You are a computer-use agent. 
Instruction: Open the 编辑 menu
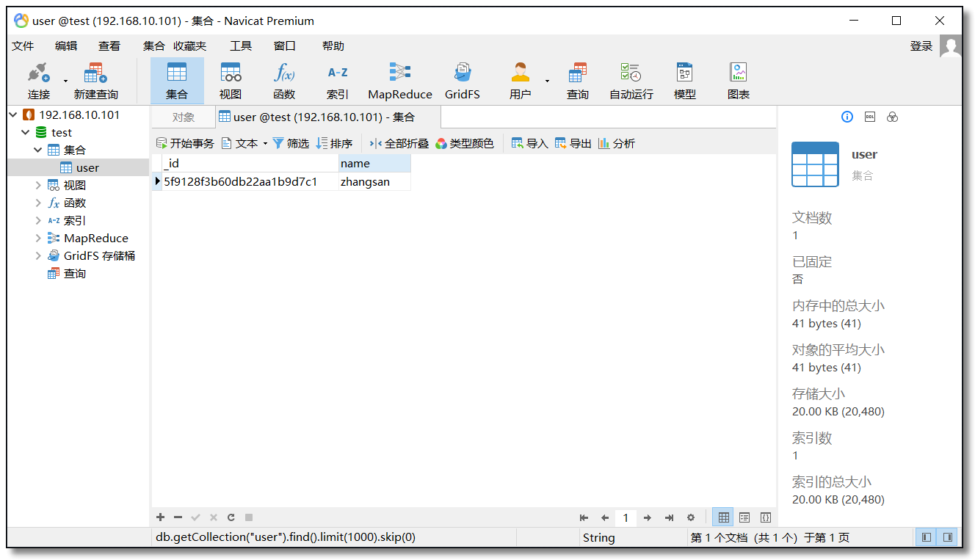coord(66,46)
